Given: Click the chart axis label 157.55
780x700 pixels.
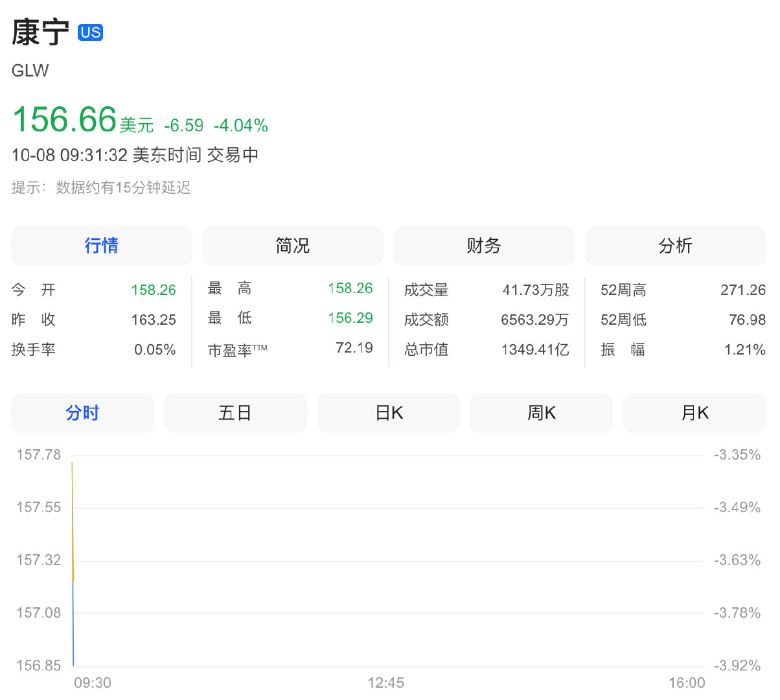Looking at the screenshot, I should [38, 507].
